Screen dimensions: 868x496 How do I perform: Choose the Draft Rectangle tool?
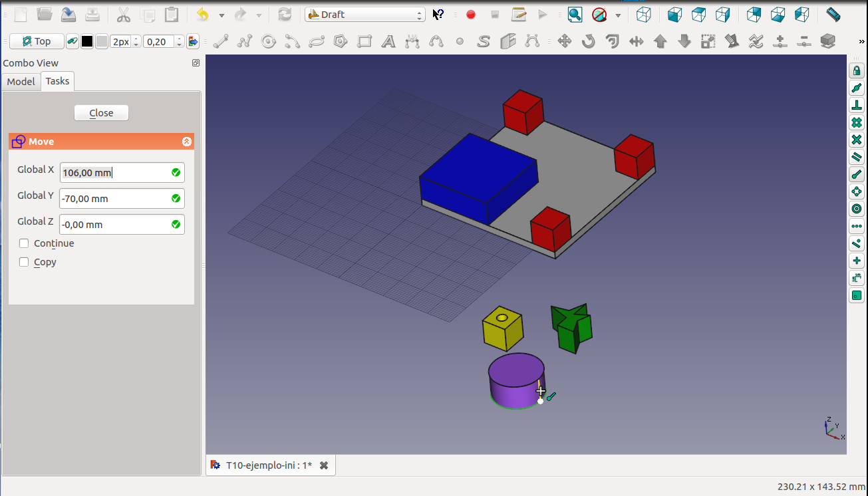(364, 42)
